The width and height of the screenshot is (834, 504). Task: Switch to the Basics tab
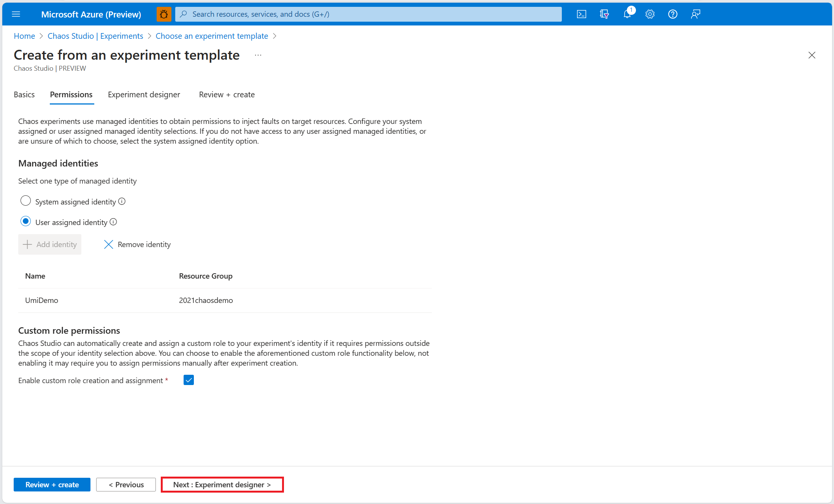tap(24, 94)
